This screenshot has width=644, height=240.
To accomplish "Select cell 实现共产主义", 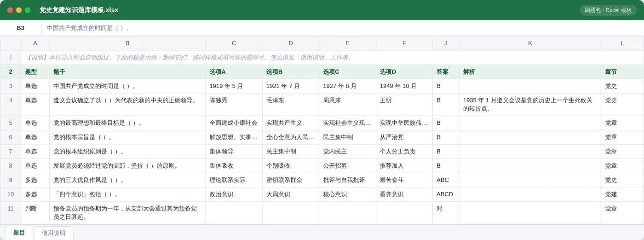I will pyautogui.click(x=291, y=123).
